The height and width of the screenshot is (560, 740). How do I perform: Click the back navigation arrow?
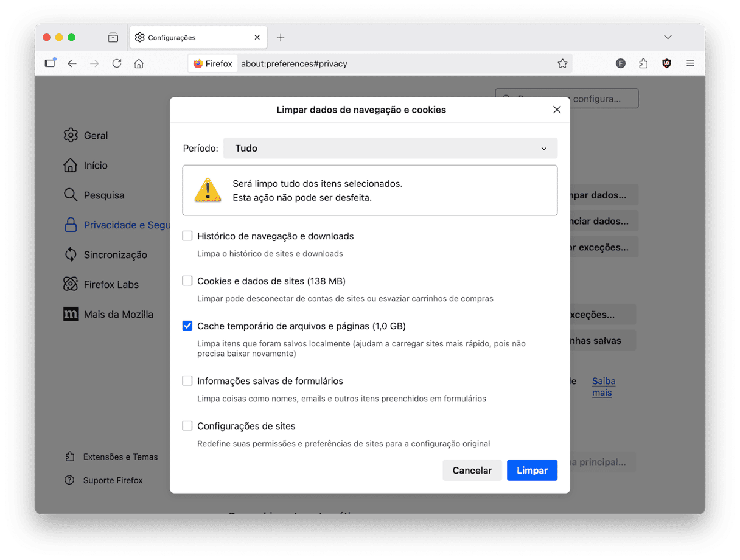72,63
